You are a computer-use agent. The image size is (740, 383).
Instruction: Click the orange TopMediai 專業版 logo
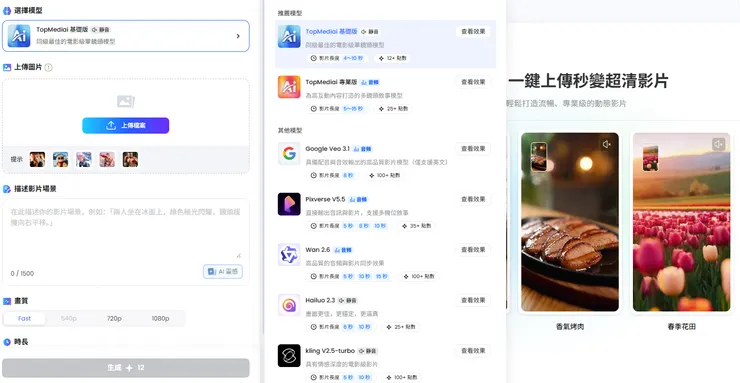tap(289, 87)
